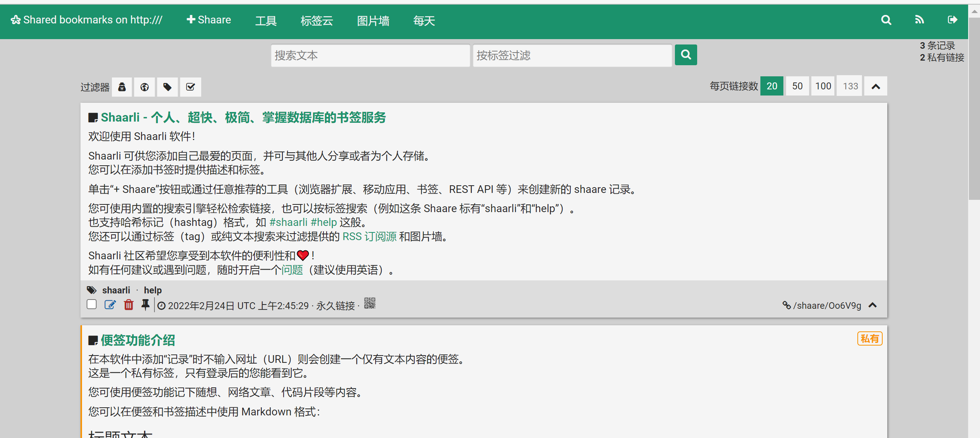980x438 pixels.
Task: Open the Shaarli bookmark title link
Action: coord(243,117)
